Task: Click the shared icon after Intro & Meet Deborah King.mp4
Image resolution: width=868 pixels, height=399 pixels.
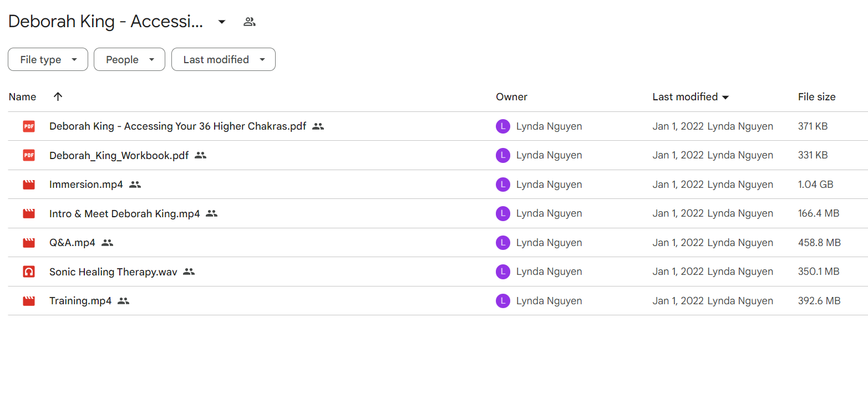Action: click(211, 213)
